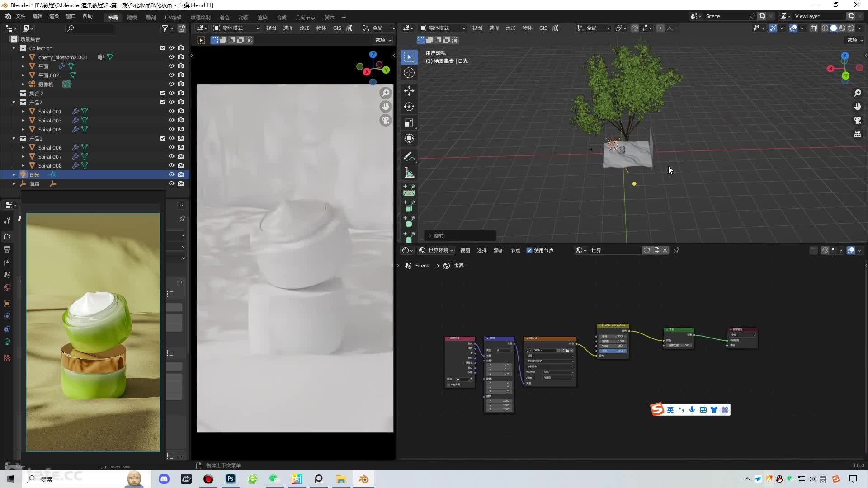Select the Annotate pencil tool

pos(409,156)
